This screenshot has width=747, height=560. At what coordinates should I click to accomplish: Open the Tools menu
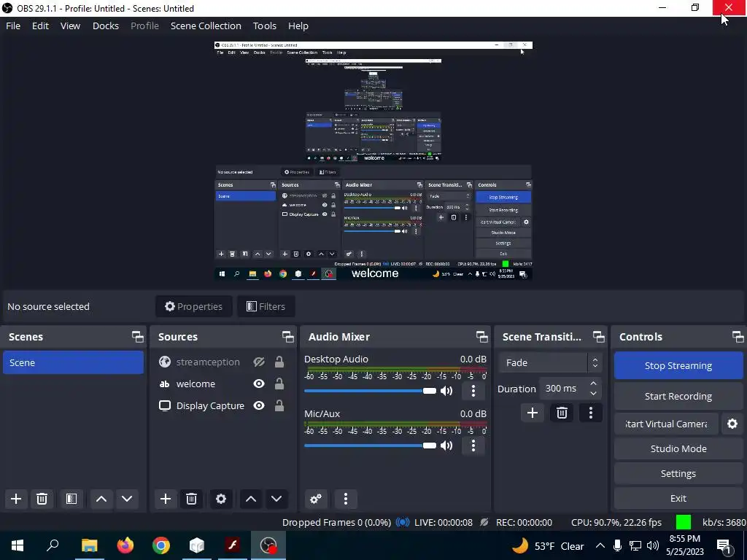click(264, 26)
